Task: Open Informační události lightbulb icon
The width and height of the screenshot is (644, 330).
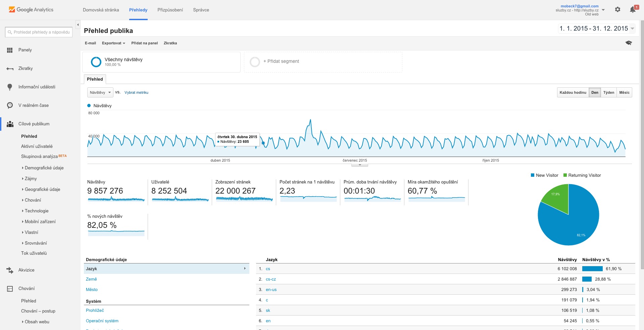Action: [10, 87]
